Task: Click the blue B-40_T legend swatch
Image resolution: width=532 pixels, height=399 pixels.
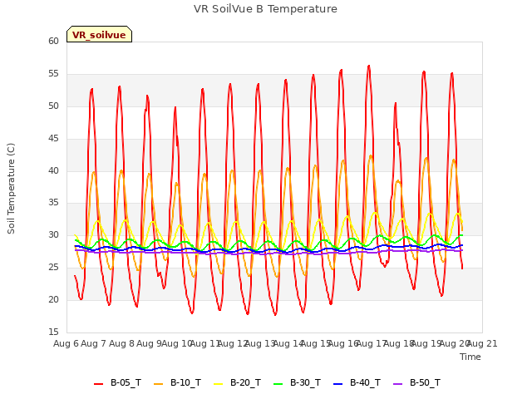Action: (x=338, y=384)
